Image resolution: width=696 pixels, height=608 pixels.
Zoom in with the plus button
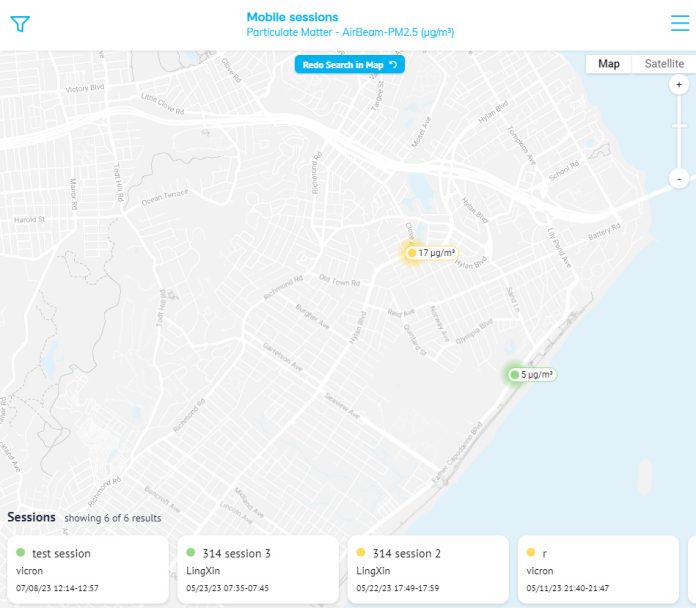[x=679, y=85]
